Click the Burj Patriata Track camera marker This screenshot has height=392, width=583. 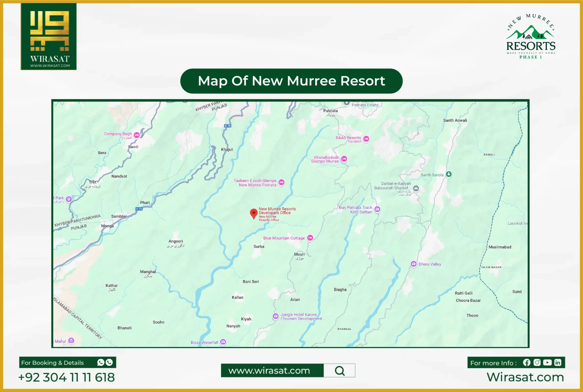[377, 209]
